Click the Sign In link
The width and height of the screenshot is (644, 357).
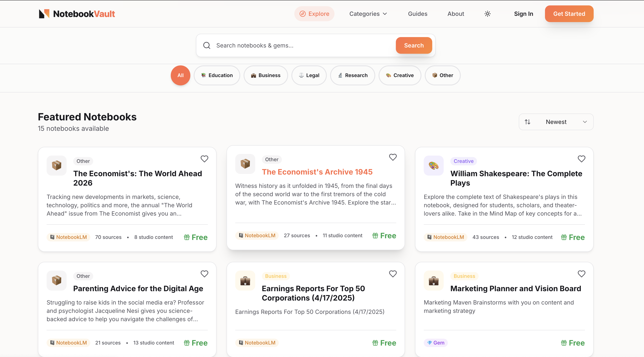524,14
